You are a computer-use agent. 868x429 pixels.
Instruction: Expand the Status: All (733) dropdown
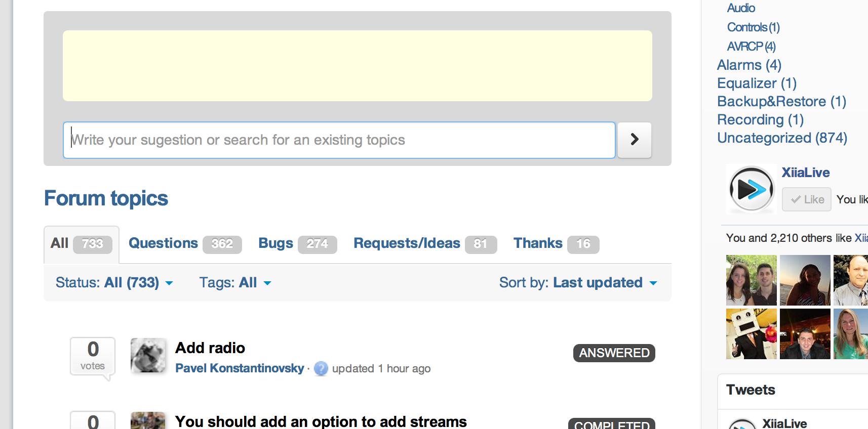pos(114,283)
